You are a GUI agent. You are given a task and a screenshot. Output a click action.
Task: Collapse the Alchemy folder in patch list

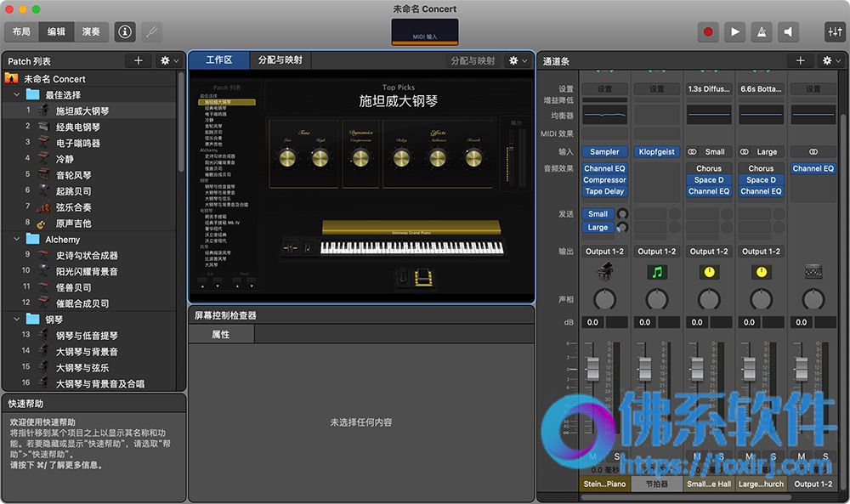pos(16,239)
